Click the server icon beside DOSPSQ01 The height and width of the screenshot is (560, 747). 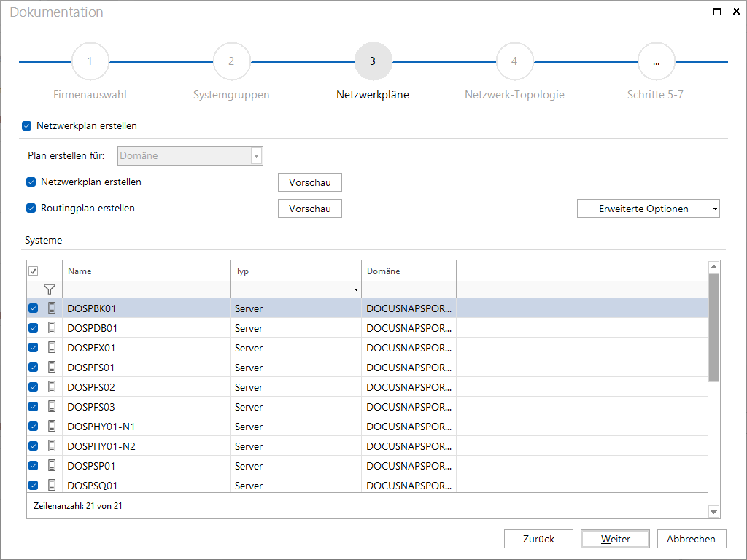[x=52, y=485]
